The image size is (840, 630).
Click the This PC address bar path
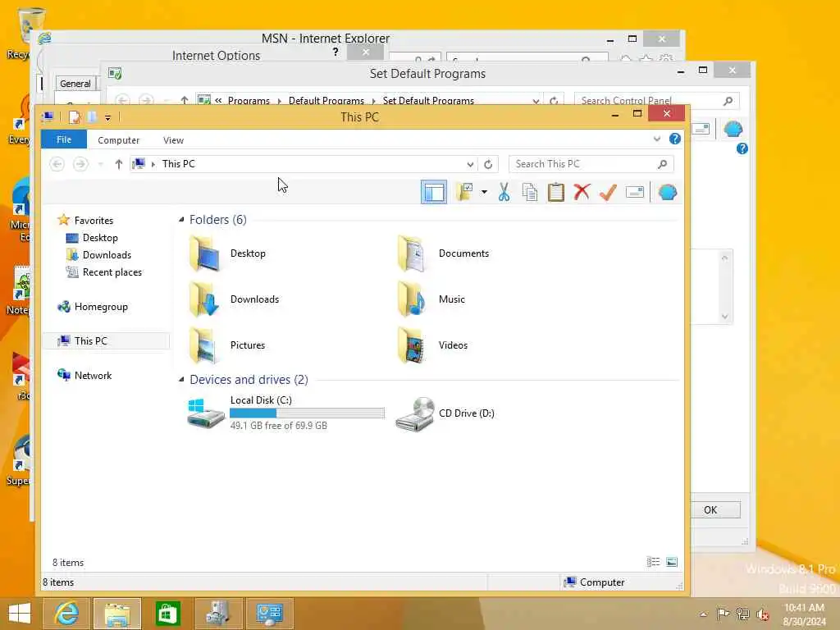click(x=178, y=164)
